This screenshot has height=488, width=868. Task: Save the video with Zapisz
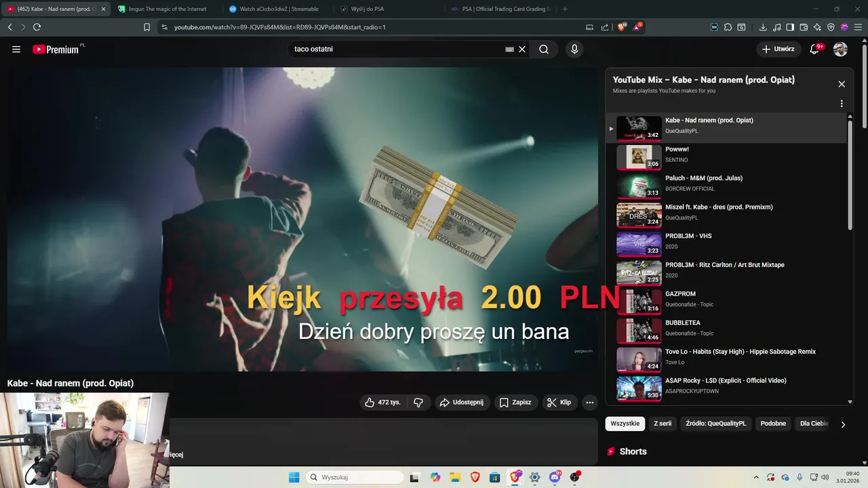point(515,403)
